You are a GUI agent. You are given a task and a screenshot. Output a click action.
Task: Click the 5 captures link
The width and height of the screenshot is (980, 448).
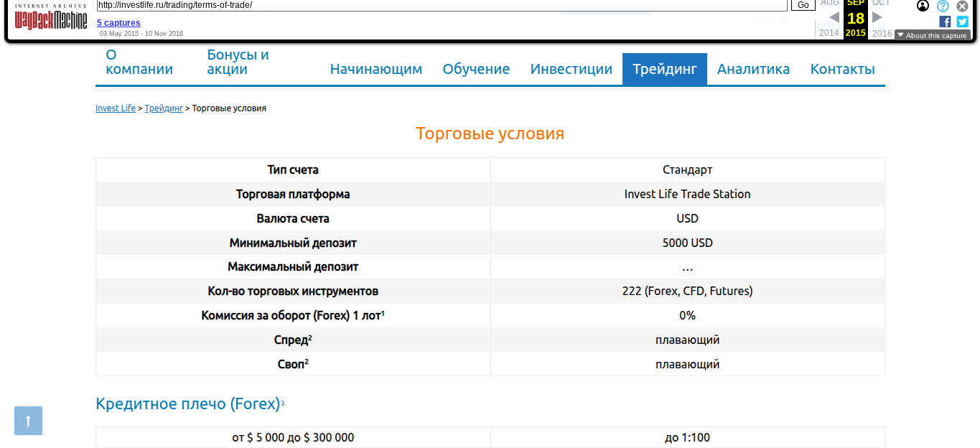pyautogui.click(x=118, y=22)
